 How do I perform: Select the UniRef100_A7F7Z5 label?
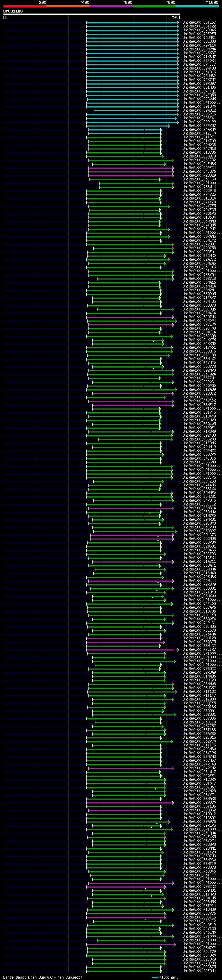coord(199,194)
